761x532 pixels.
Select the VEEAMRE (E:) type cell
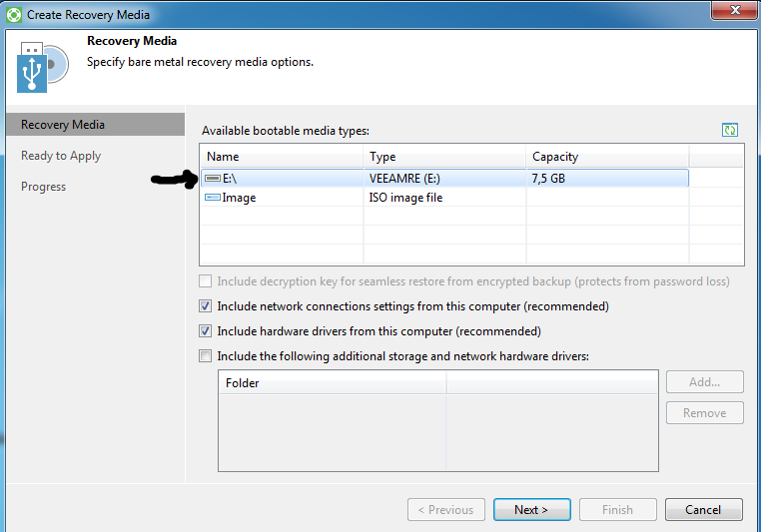tap(404, 179)
